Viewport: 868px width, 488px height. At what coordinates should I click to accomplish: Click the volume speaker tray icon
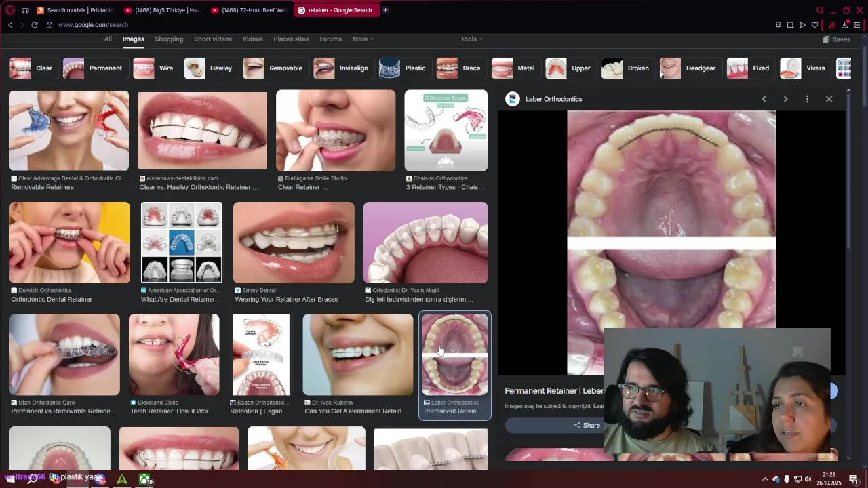click(808, 479)
